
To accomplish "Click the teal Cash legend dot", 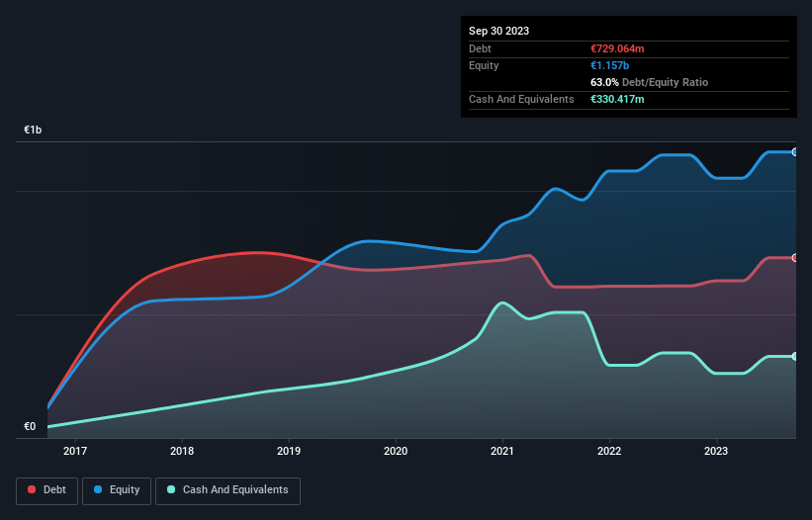I will coord(171,489).
